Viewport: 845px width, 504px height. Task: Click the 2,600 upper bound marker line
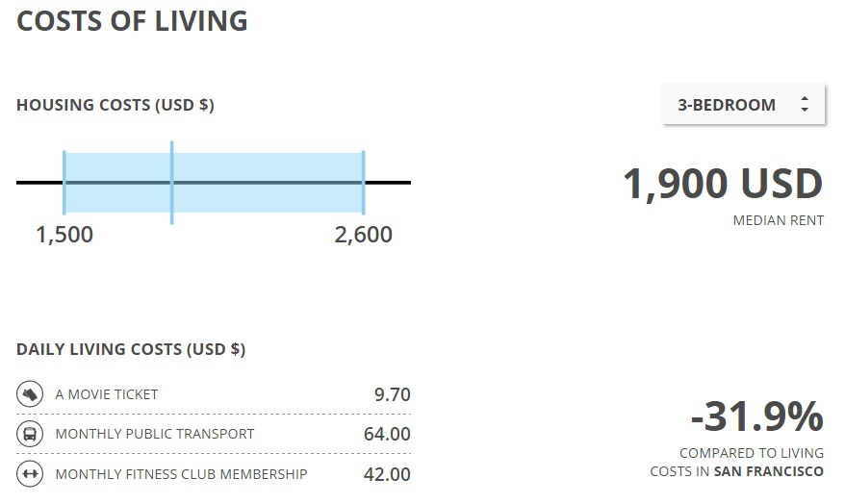(364, 183)
